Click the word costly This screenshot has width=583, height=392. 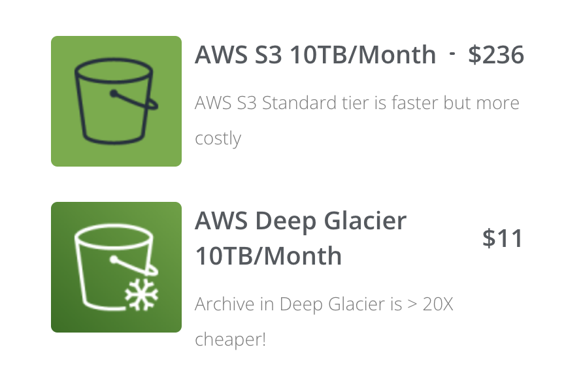coord(218,139)
